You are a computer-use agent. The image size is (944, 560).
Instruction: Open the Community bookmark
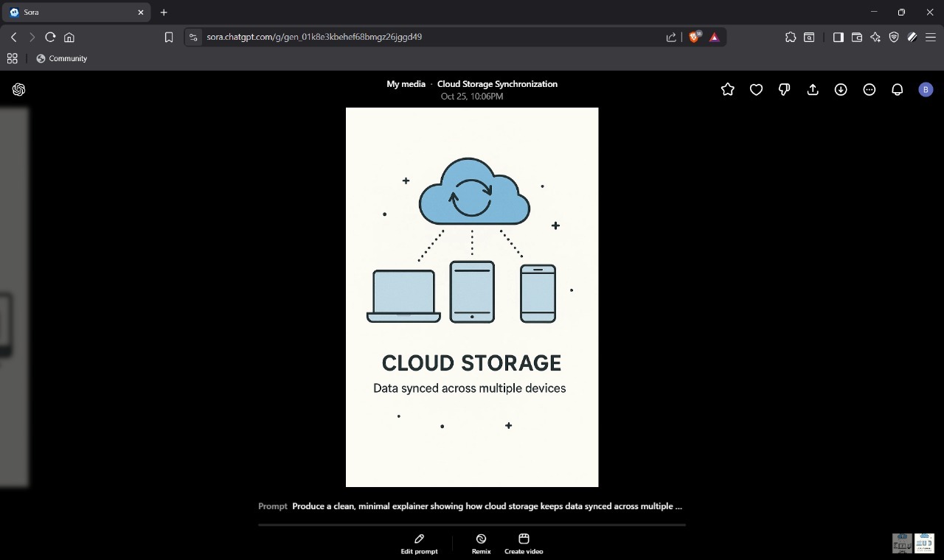tap(62, 58)
